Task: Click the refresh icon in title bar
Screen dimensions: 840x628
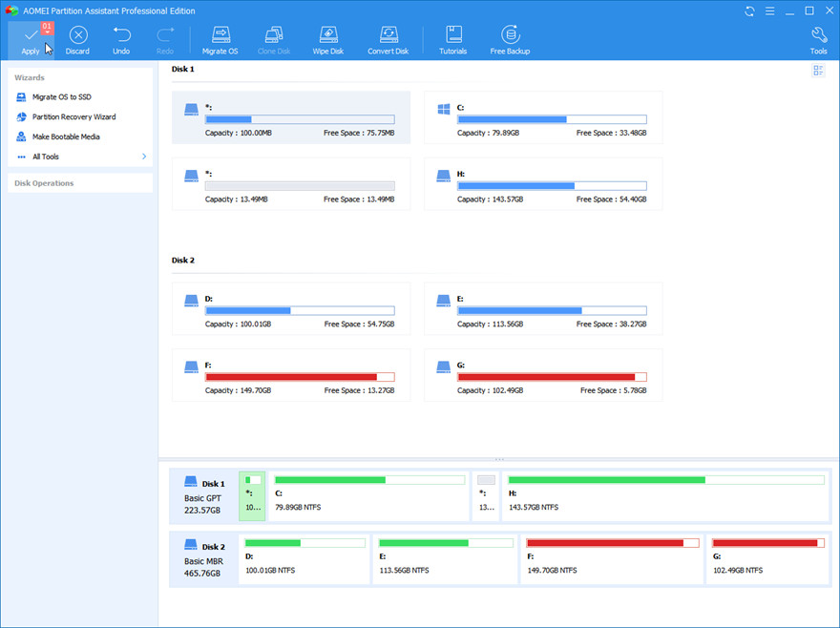Action: (749, 11)
